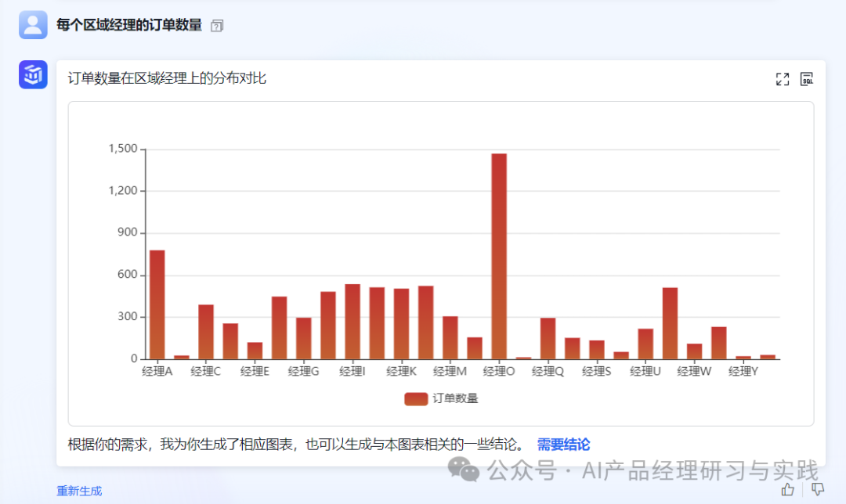Click the chart title 订单数量在区域经理上的分布对比
This screenshot has width=846, height=504.
click(x=167, y=79)
